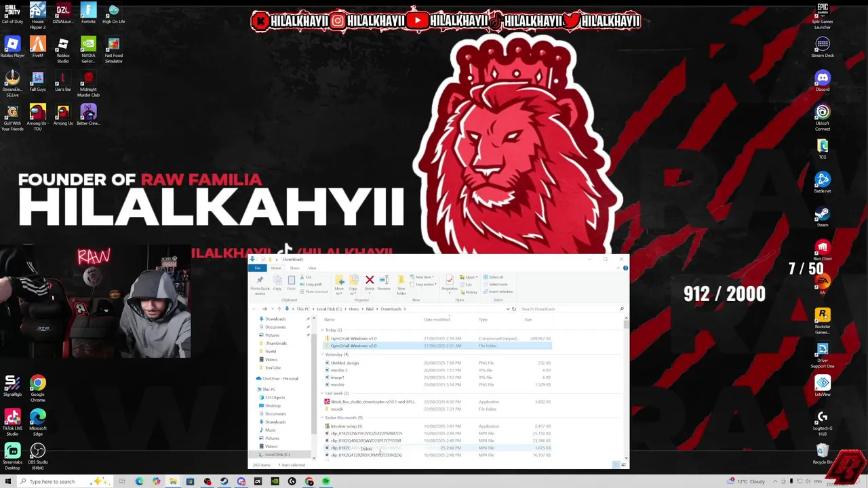Click Pin to Quick access in ribbon
The image size is (868, 488).
tap(260, 285)
